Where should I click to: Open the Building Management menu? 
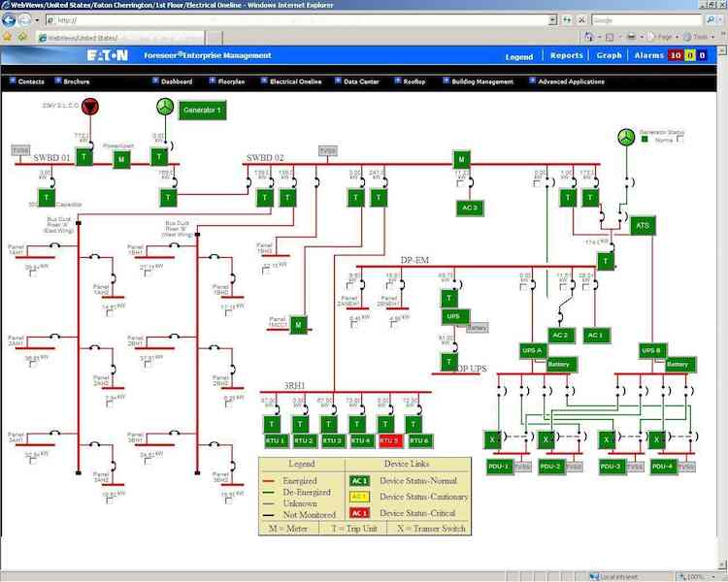tap(479, 81)
